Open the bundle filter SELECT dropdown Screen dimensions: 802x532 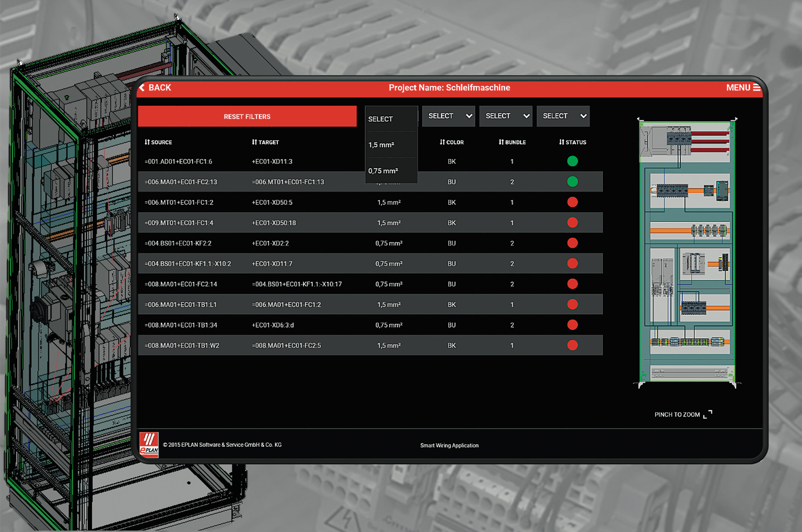tap(506, 116)
